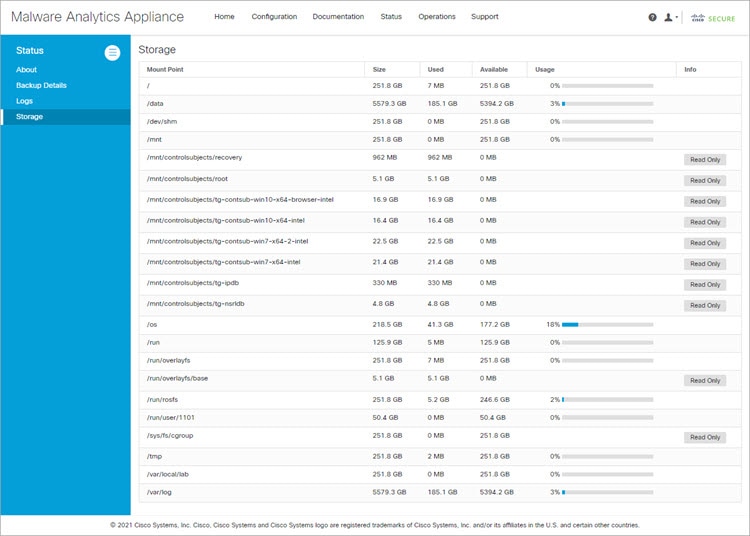Click the 177.2 GB available value
Viewport: 750px width, 536px height.
[495, 325]
